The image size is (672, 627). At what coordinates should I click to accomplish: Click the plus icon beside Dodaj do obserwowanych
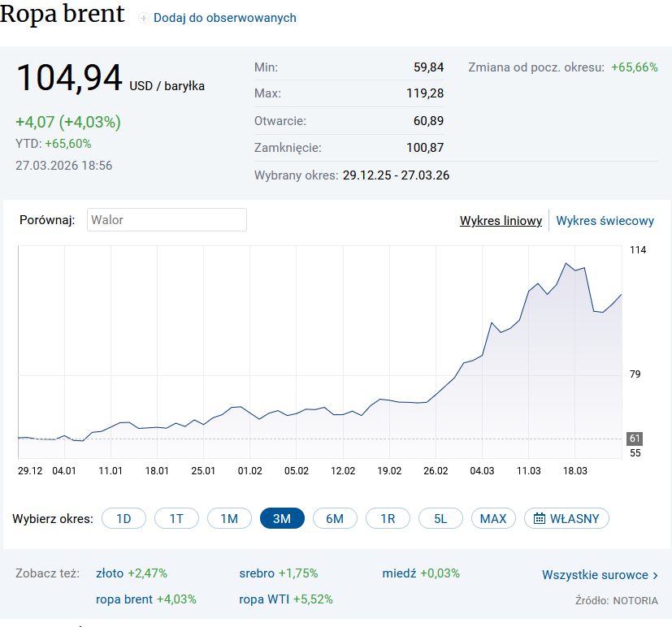click(x=144, y=18)
